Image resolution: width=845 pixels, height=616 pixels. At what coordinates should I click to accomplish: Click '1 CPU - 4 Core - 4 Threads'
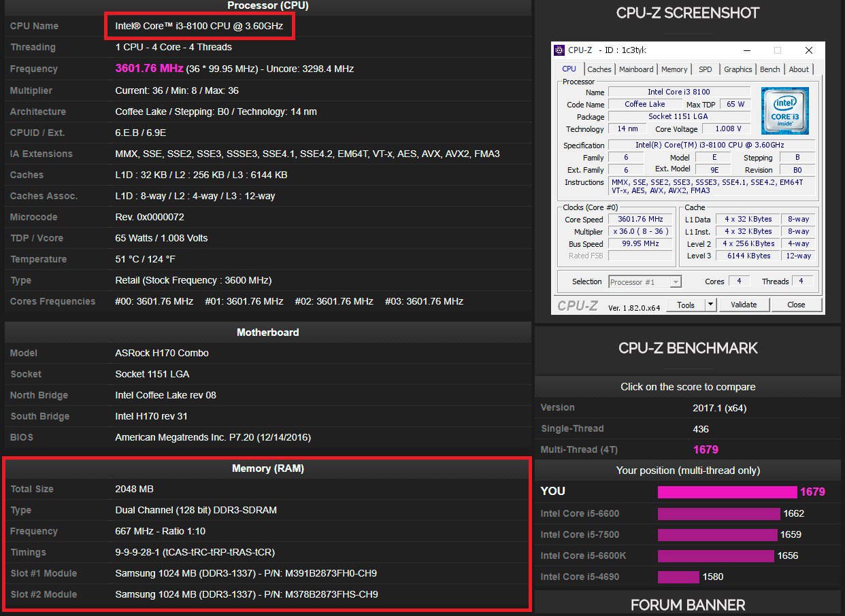(173, 47)
